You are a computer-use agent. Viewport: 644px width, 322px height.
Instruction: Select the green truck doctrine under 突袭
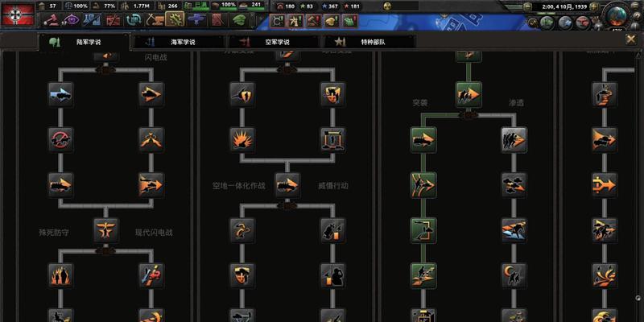[423, 139]
